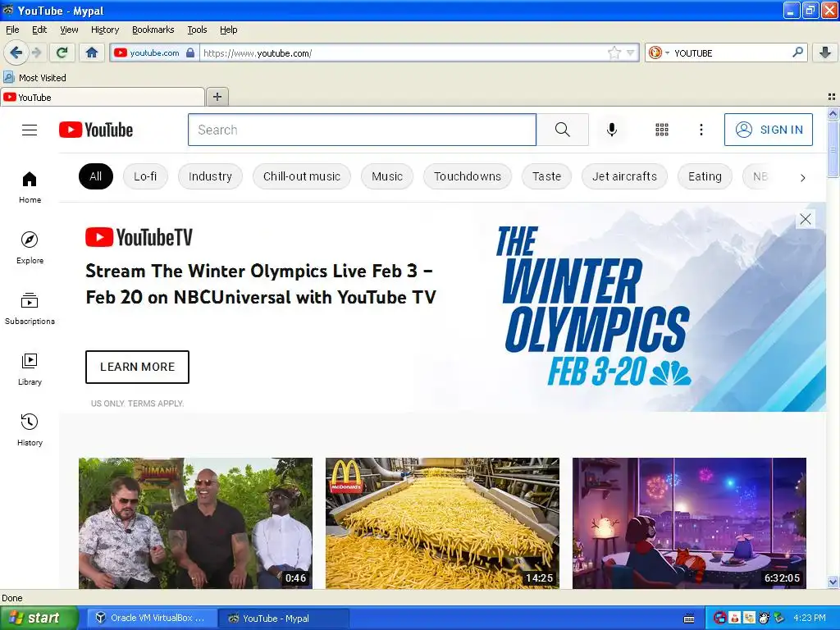Open Library in the sidebar

pos(30,370)
